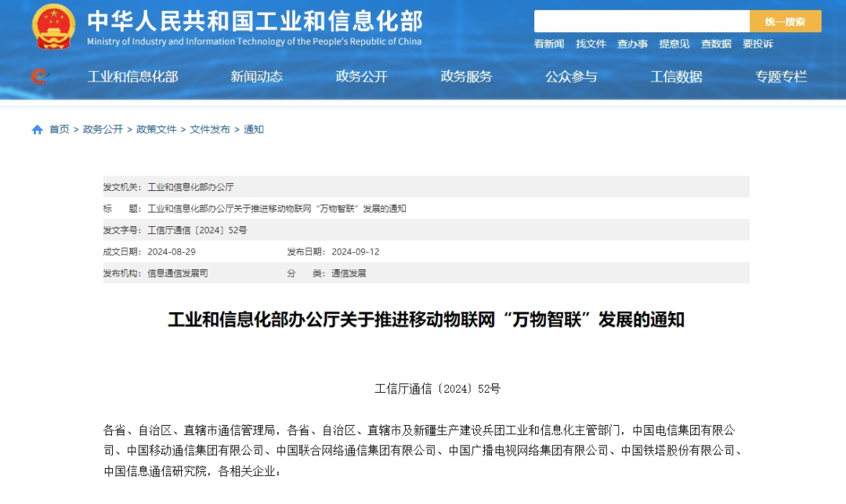Viewport: 846px width, 504px height.
Task: Click the home icon in breadcrumb
Action: 38,129
